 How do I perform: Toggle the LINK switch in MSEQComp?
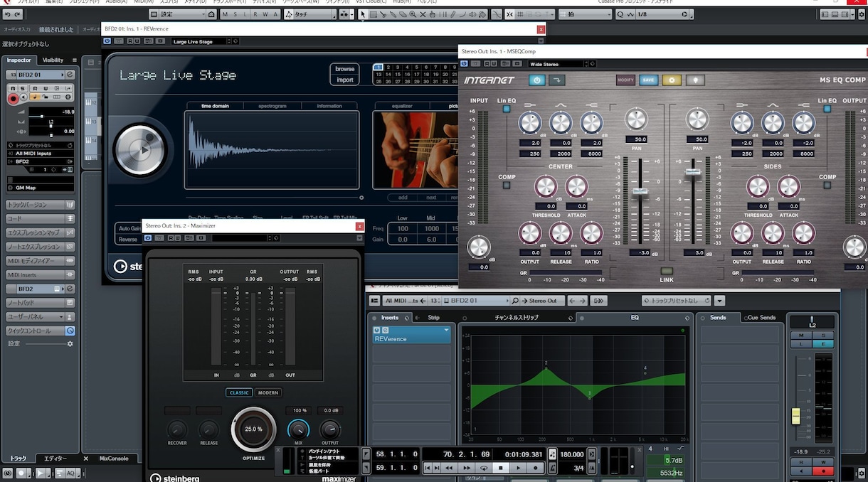point(667,271)
